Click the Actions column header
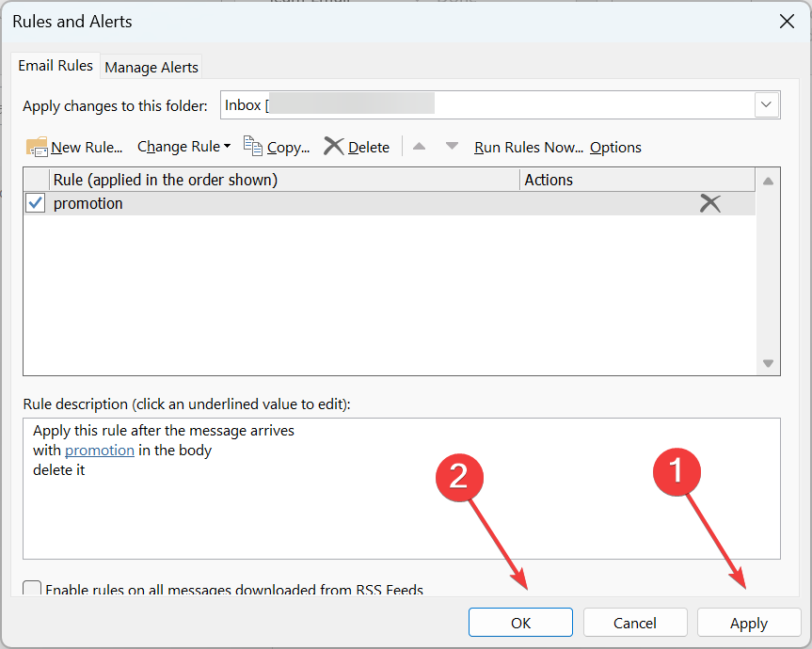Screen dimensions: 812x649 [638, 180]
